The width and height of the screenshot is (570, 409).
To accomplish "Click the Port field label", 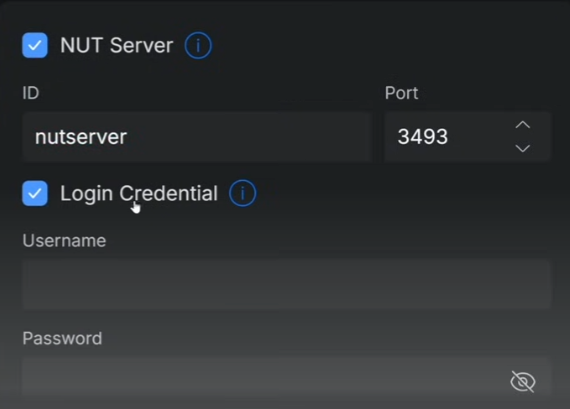I will point(401,93).
